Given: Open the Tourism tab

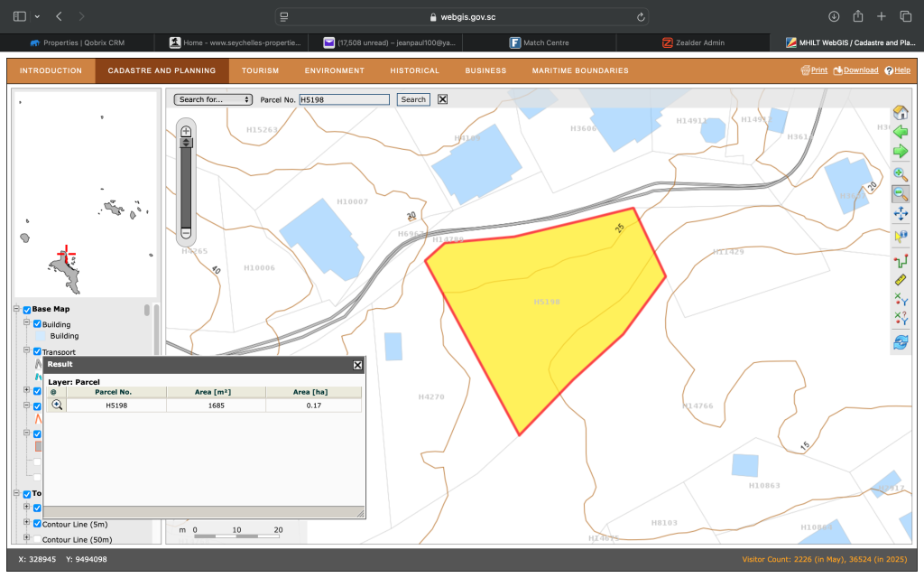Looking at the screenshot, I should (x=260, y=70).
